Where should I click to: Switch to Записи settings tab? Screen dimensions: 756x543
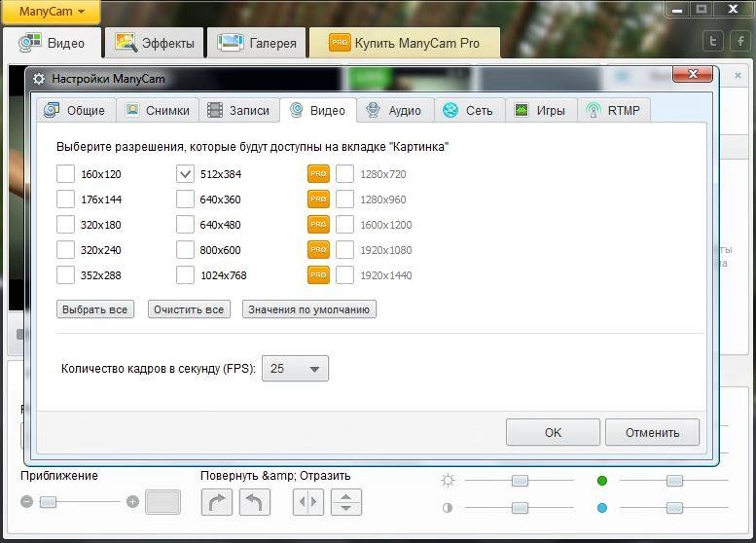pos(239,110)
